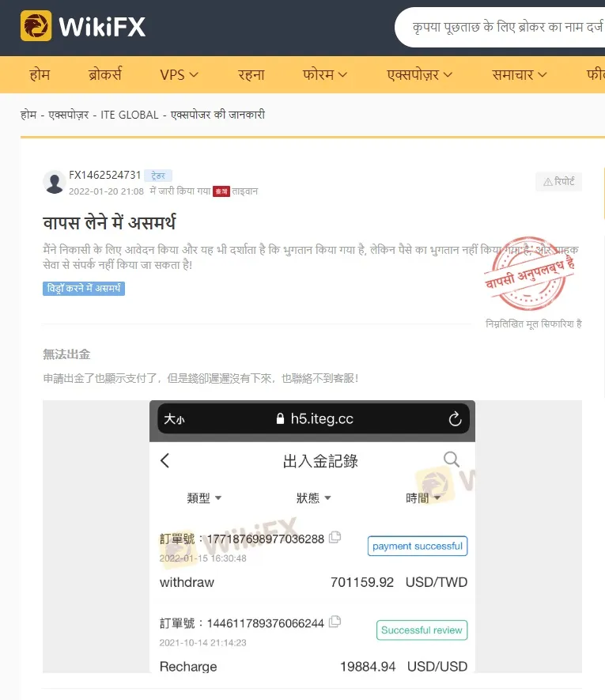Copy order number 144611789376066244 icon
605x700 pixels.
(x=335, y=622)
